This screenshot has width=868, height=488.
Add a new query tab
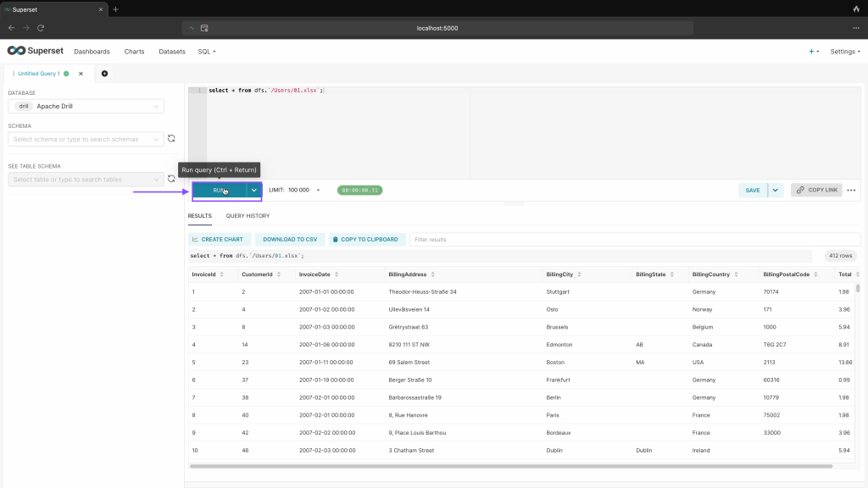pyautogui.click(x=104, y=74)
